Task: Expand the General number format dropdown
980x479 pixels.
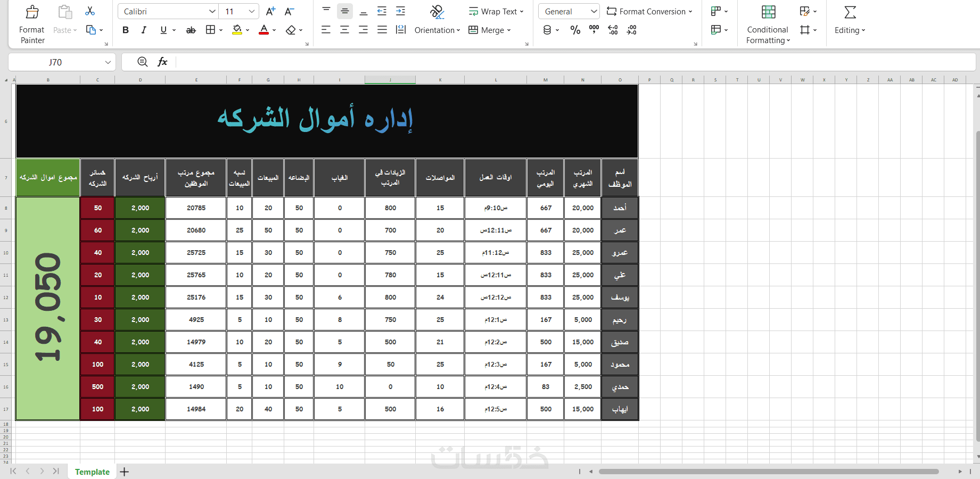Action: pos(594,11)
